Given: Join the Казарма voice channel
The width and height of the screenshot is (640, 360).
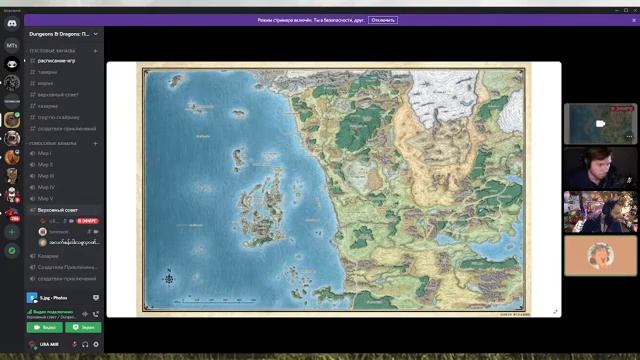Looking at the screenshot, I should tap(64, 256).
